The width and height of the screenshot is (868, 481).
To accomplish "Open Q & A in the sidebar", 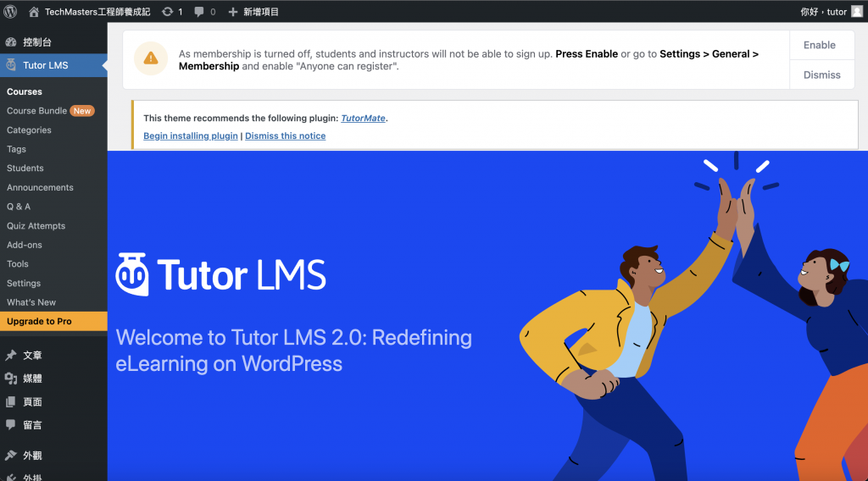I will tap(19, 207).
